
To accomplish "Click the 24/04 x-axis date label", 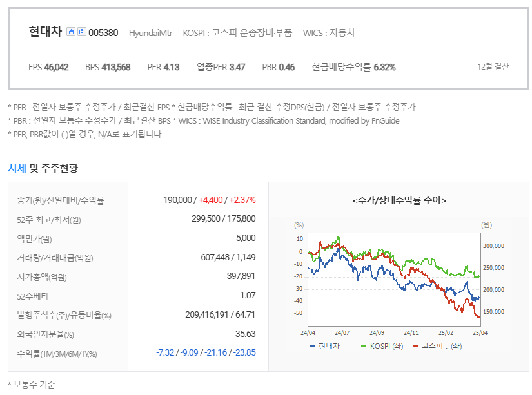I will 308,333.
